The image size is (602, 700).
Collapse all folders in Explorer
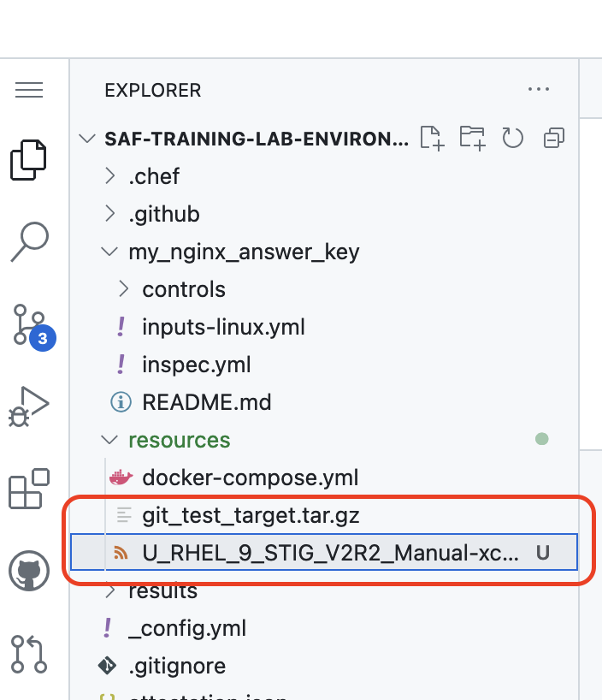(x=554, y=138)
